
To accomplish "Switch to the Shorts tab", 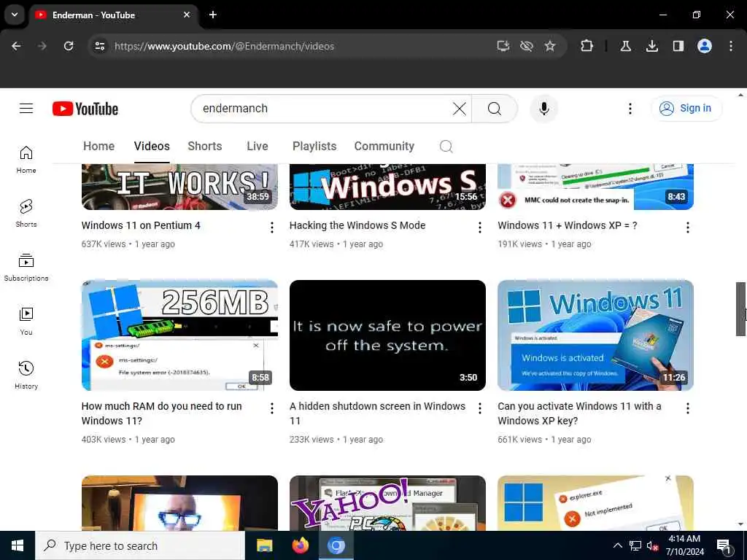I will click(205, 146).
